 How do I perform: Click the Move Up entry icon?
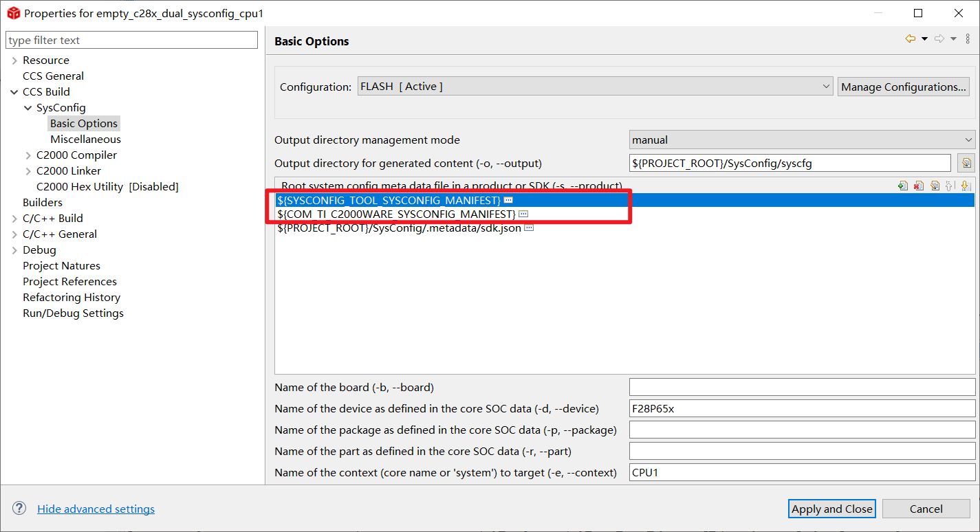click(950, 186)
